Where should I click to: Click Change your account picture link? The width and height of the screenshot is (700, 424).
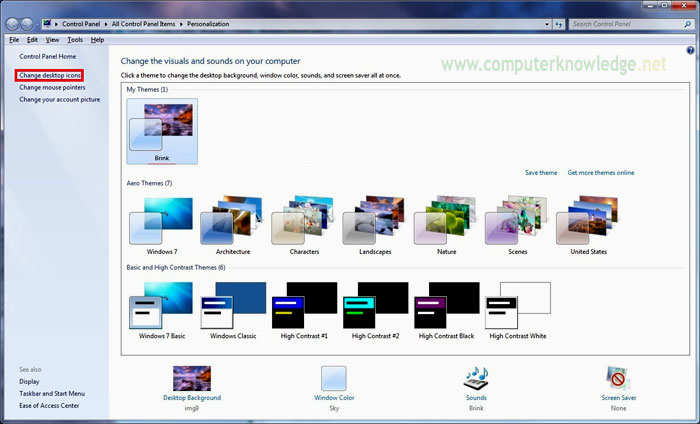tap(59, 100)
